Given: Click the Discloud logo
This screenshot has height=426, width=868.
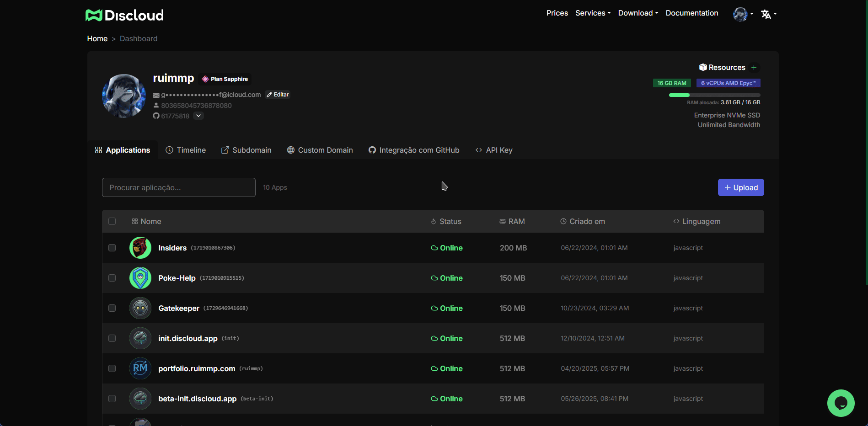Looking at the screenshot, I should (124, 16).
